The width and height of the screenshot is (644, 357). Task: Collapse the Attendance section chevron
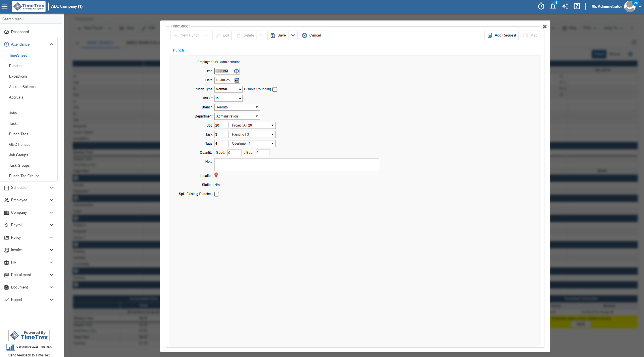click(51, 44)
